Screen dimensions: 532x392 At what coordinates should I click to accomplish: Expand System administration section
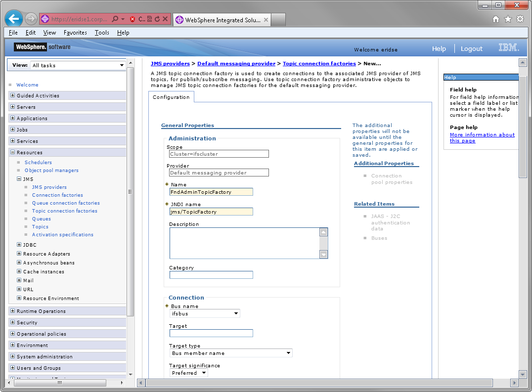(x=12, y=356)
